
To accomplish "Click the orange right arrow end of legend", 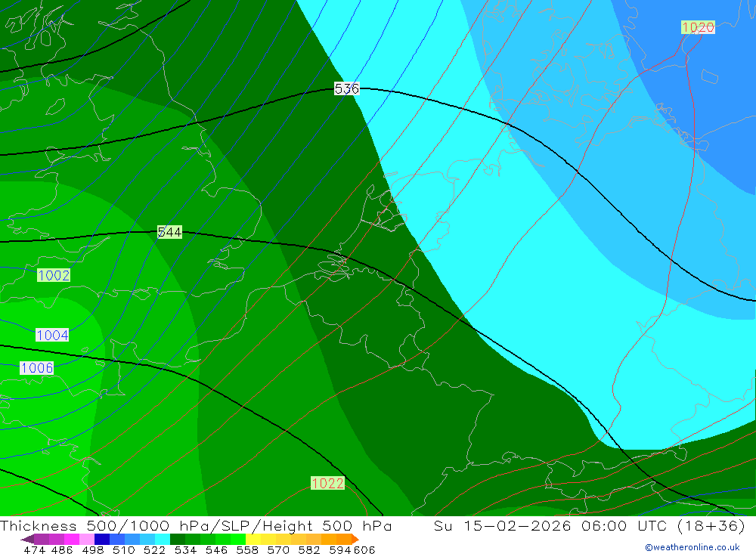I will [355, 539].
